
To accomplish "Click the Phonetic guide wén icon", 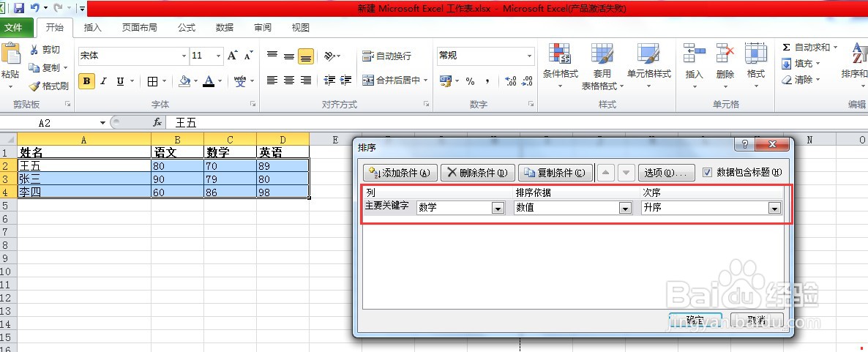I will (x=240, y=81).
